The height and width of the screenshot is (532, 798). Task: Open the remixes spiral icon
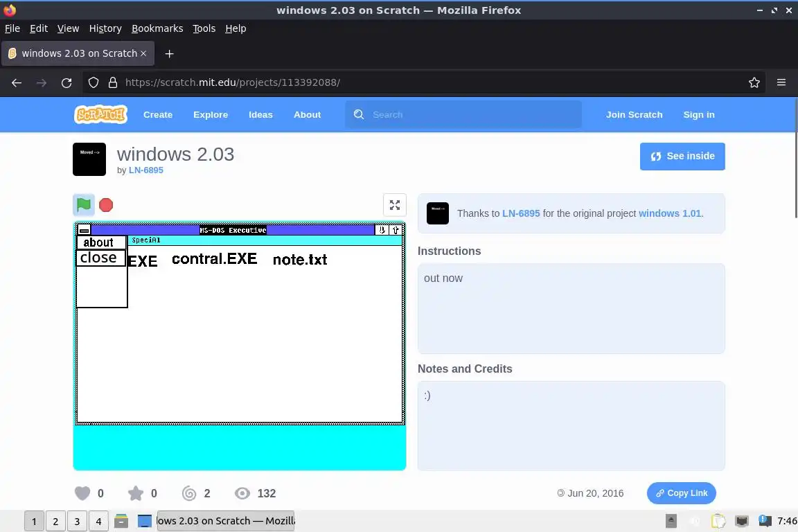click(189, 493)
